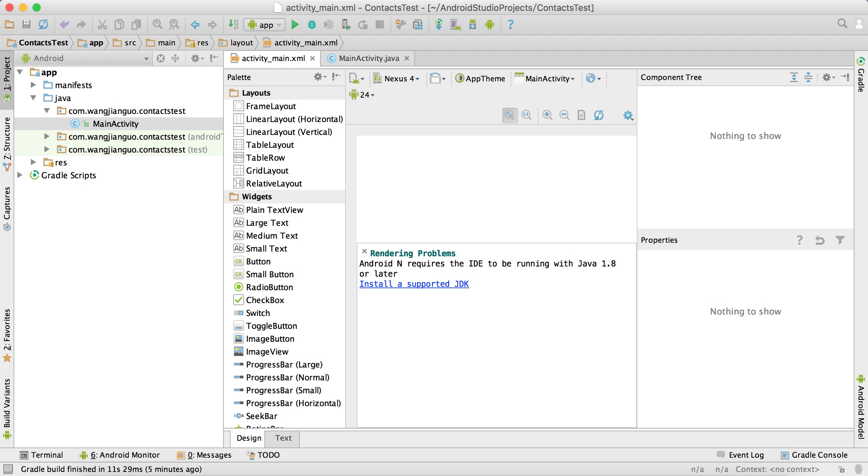This screenshot has height=476, width=868.
Task: Expand Gradle Scripts node
Action: [20, 175]
